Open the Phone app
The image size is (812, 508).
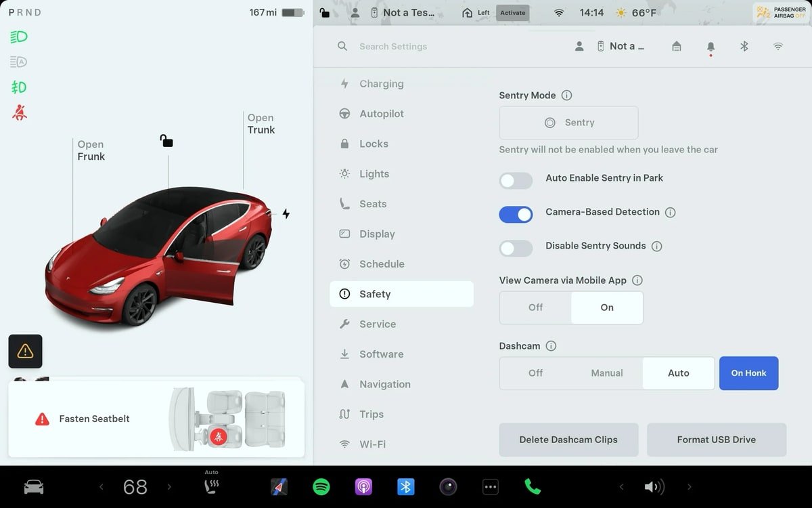(x=533, y=487)
